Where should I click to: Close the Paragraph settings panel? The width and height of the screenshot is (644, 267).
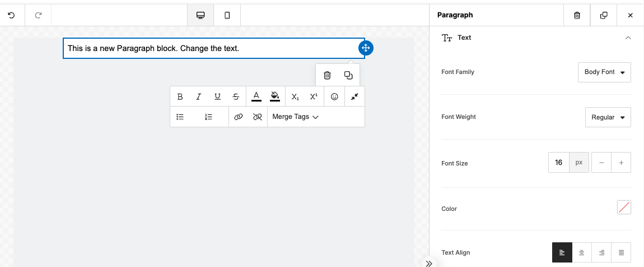click(631, 15)
